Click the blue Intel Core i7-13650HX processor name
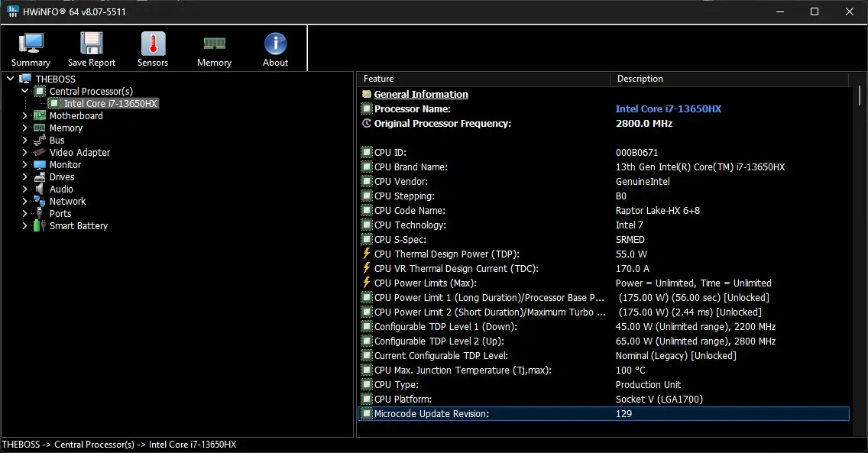The height and width of the screenshot is (453, 868). [668, 109]
